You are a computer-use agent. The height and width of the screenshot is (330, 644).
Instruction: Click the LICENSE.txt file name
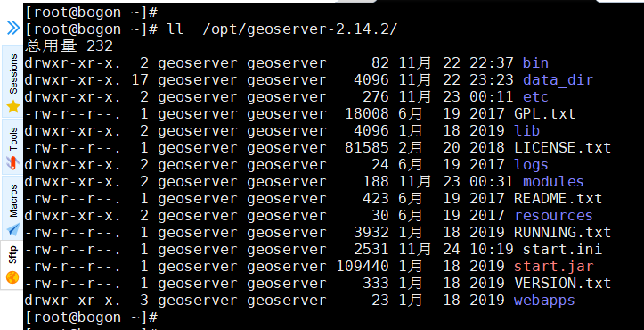click(562, 147)
